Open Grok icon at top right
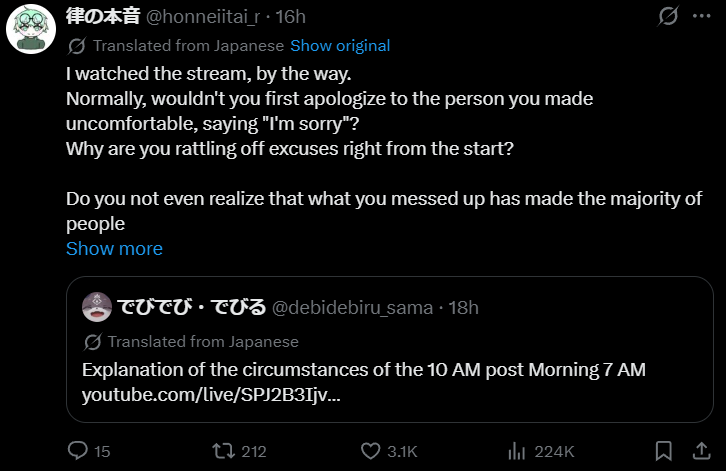 (x=668, y=18)
